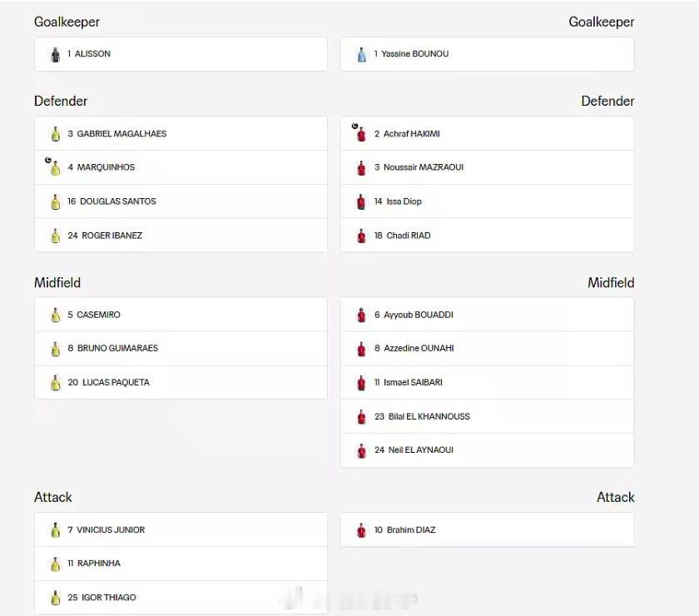
Task: Open the Noussair Mazraoui player row
Action: [488, 167]
